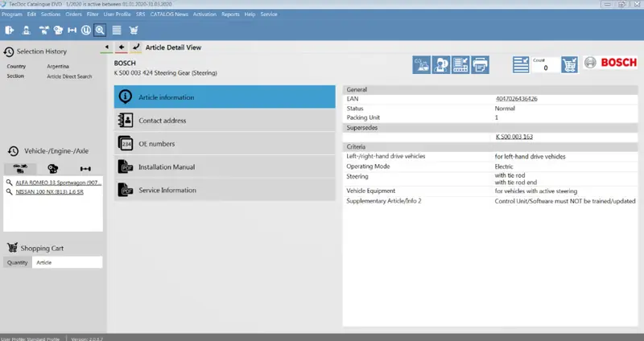Click the Status 'Normal' value

point(505,109)
